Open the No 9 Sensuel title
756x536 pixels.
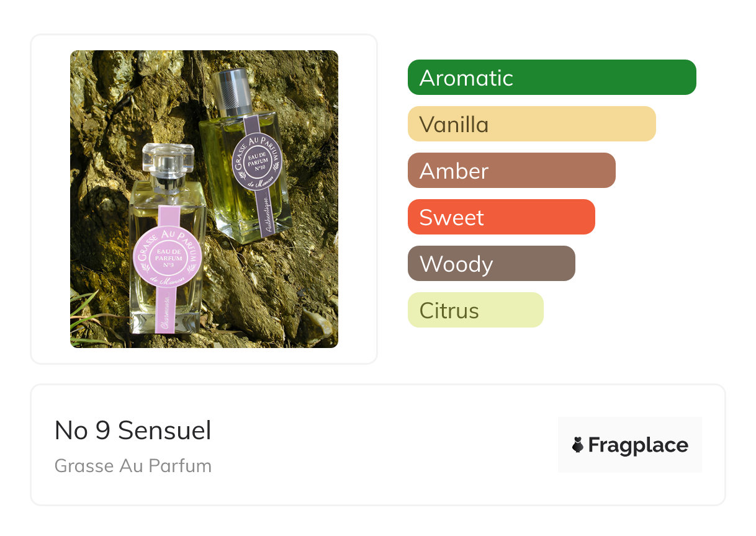coord(133,430)
